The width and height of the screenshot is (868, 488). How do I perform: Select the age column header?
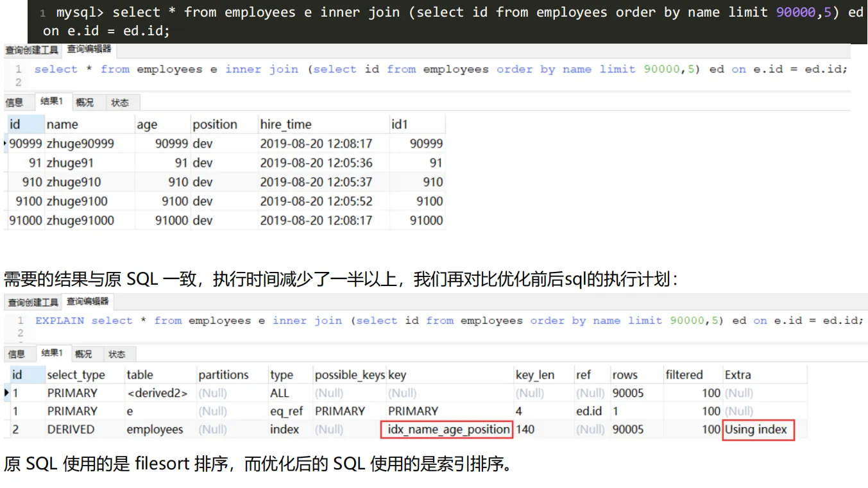coord(162,124)
